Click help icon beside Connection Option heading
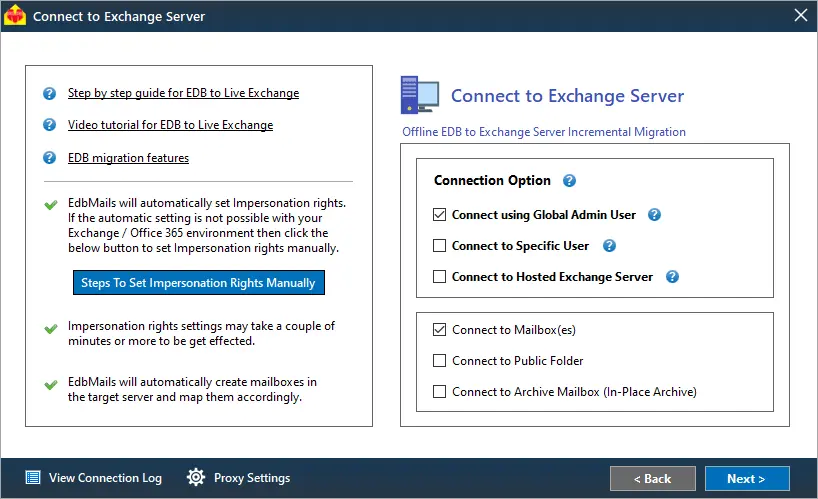The image size is (818, 499). [569, 180]
